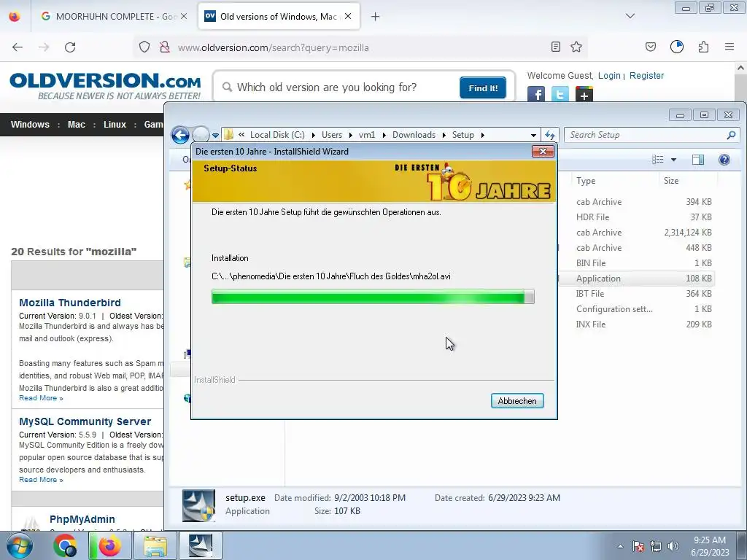Click Downloads in the Explorer breadcrumb
The width and height of the screenshot is (747, 560).
(x=414, y=135)
